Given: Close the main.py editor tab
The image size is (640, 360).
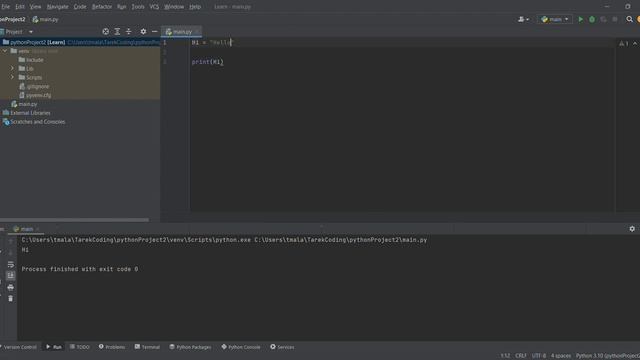Looking at the screenshot, I should click(x=197, y=31).
